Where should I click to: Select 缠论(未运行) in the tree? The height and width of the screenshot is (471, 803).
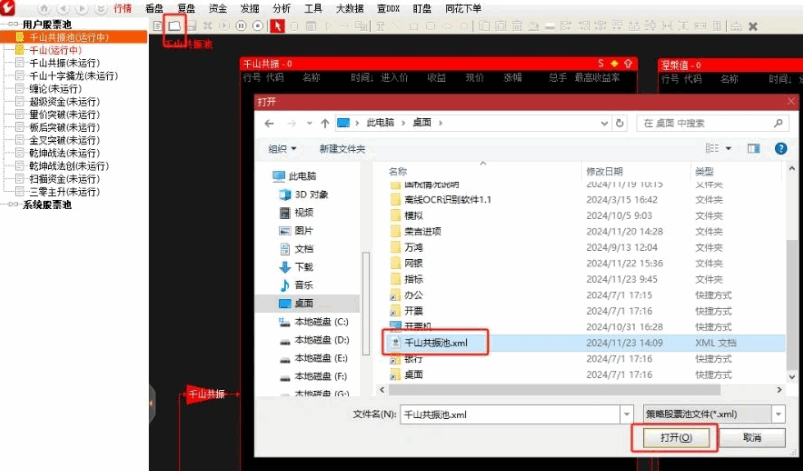[x=55, y=89]
